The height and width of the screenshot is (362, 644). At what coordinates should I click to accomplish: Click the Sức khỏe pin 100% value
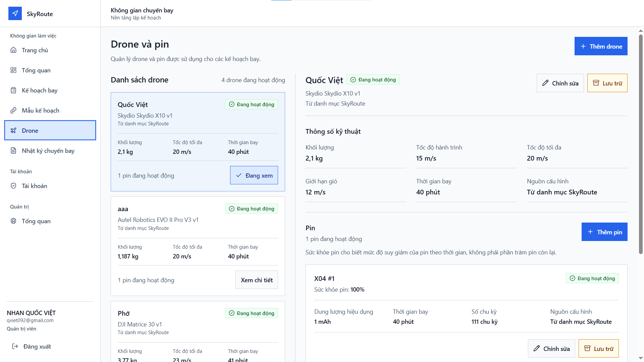click(358, 290)
